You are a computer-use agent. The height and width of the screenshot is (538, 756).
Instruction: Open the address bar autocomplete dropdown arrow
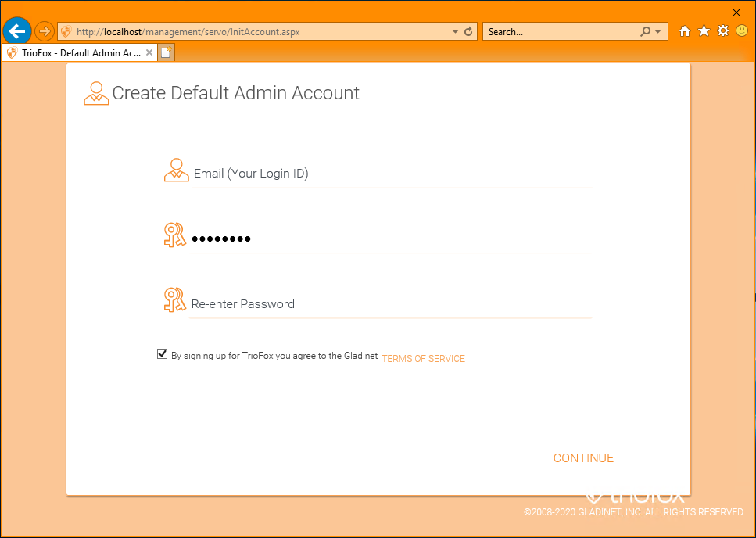pos(455,32)
